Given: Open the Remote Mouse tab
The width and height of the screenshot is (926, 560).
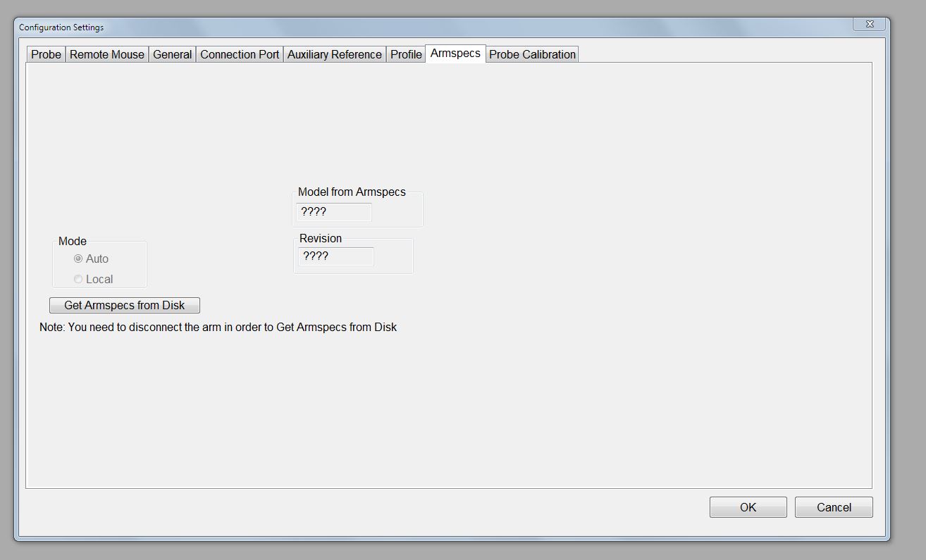Looking at the screenshot, I should (106, 54).
